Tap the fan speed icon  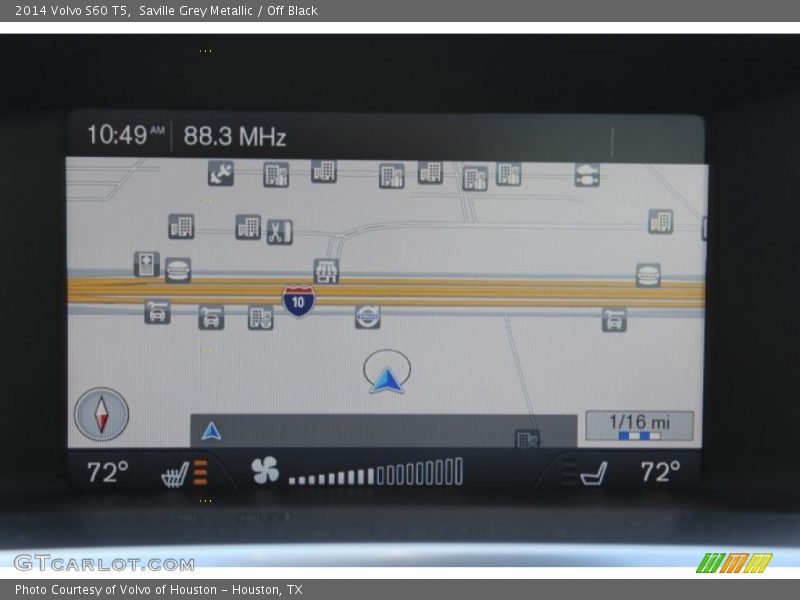click(x=265, y=470)
